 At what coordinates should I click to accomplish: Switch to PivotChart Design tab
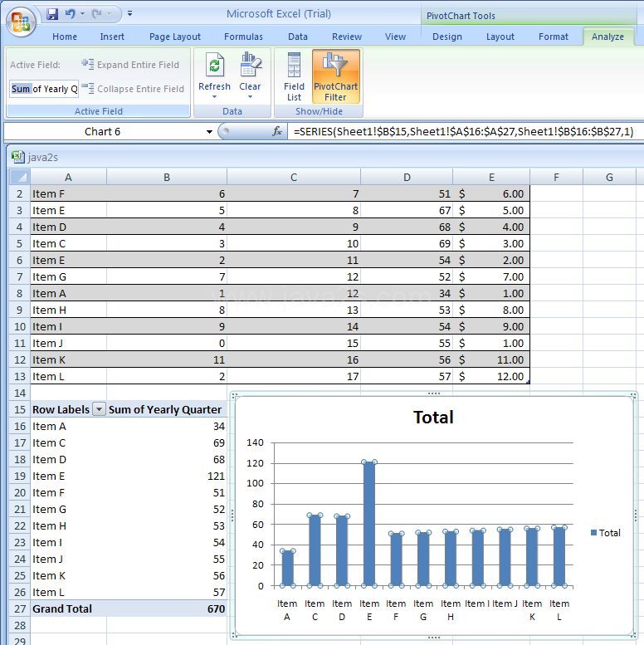coord(447,37)
